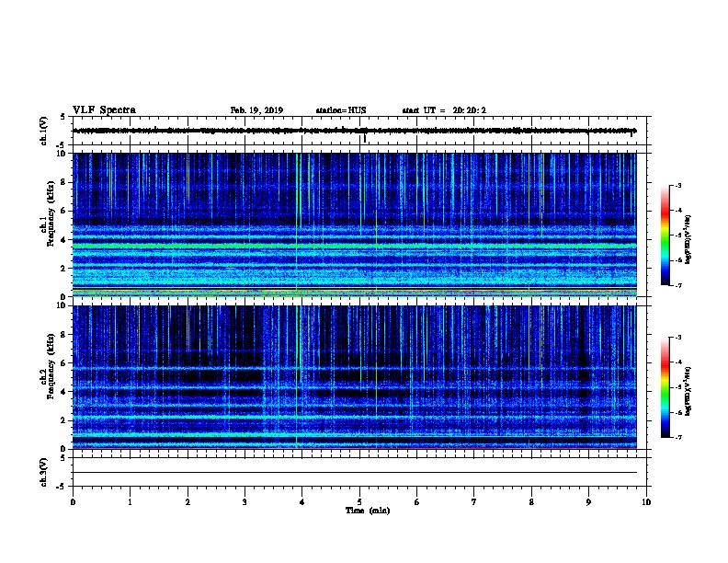
Task: Click the time axis end label "10"
Action: click(x=646, y=502)
